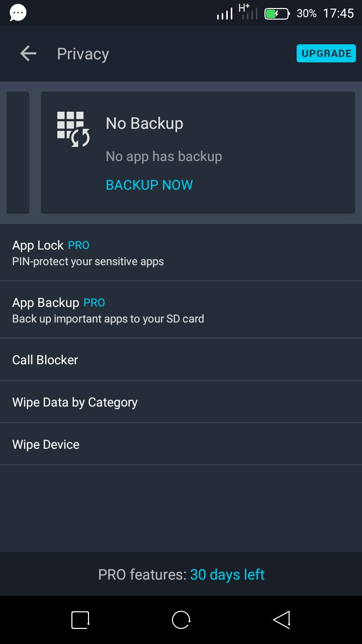362x644 pixels.
Task: Click the UPGRADE button
Action: coord(326,54)
